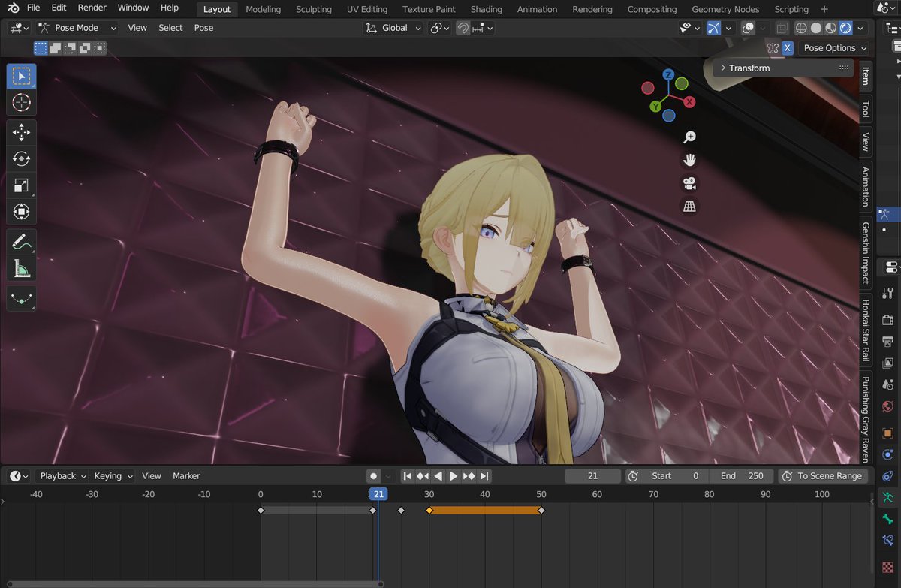Select the Select Box tool
Image resolution: width=901 pixels, height=588 pixels.
21,76
